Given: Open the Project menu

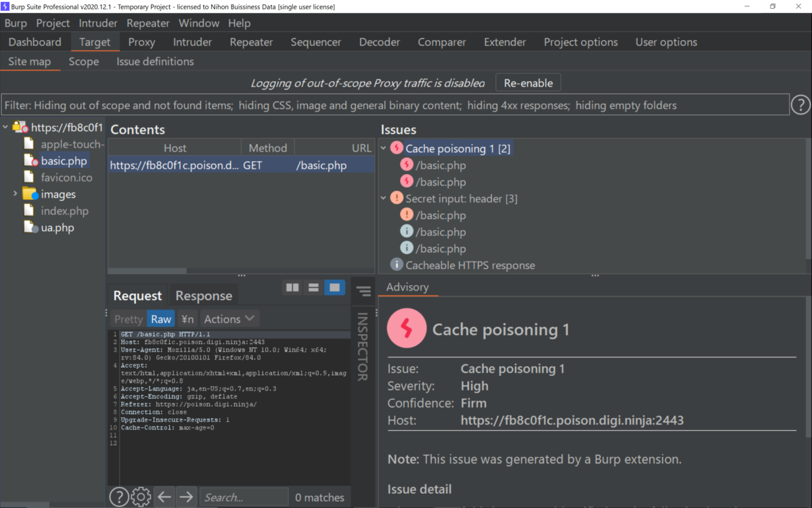Looking at the screenshot, I should click(53, 23).
